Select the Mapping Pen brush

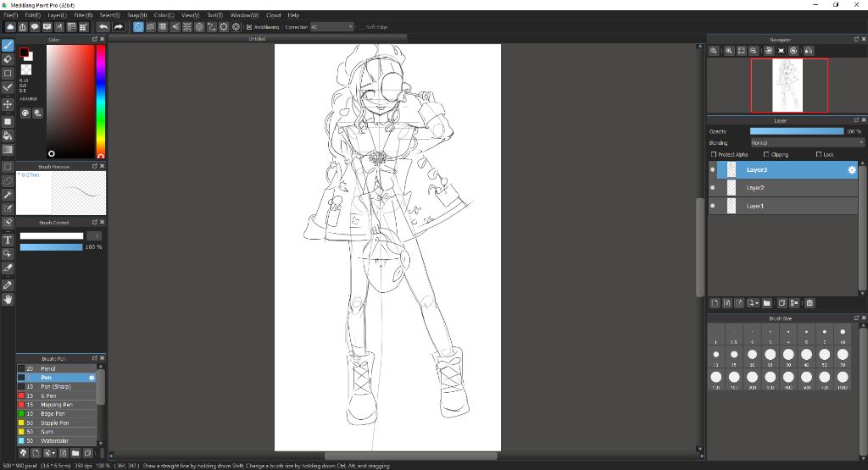tap(57, 405)
